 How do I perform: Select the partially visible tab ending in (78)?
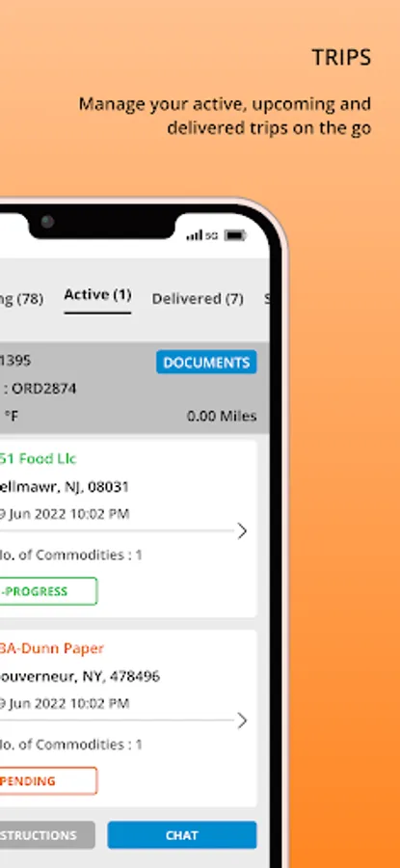[x=21, y=299]
